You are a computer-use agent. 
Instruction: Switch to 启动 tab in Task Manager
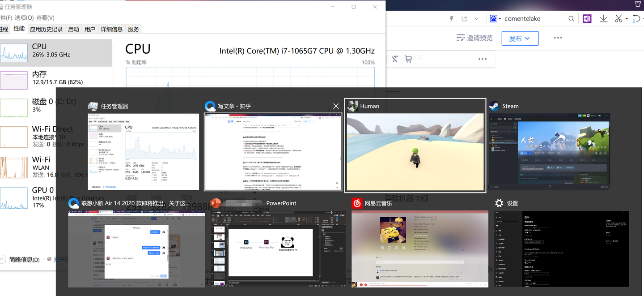[x=73, y=29]
